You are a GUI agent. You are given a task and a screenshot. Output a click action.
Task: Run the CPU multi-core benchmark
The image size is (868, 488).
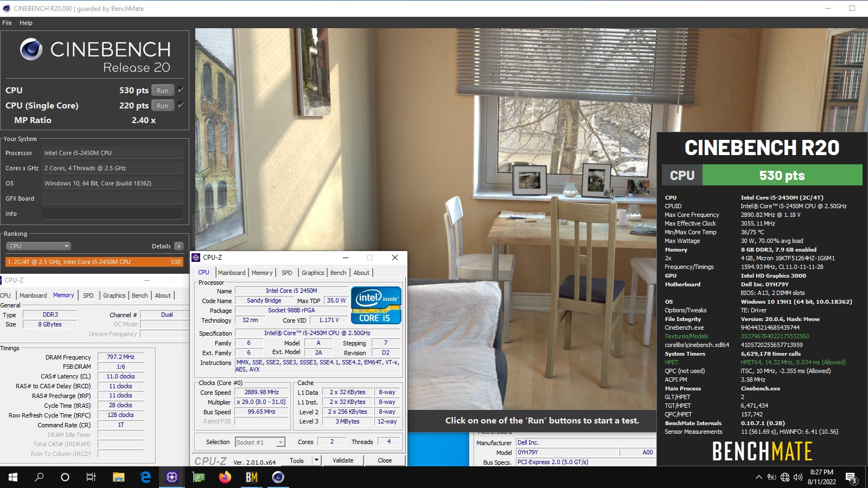click(163, 91)
